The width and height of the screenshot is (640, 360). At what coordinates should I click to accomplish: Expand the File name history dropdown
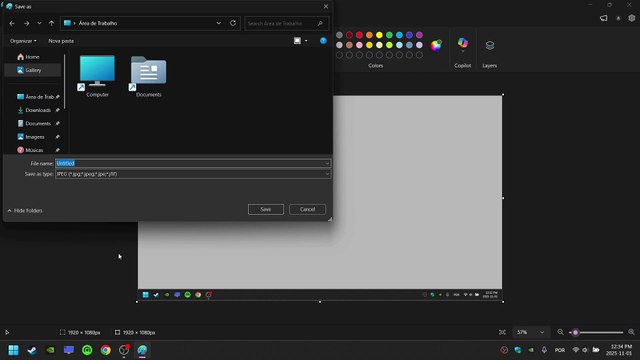[327, 163]
